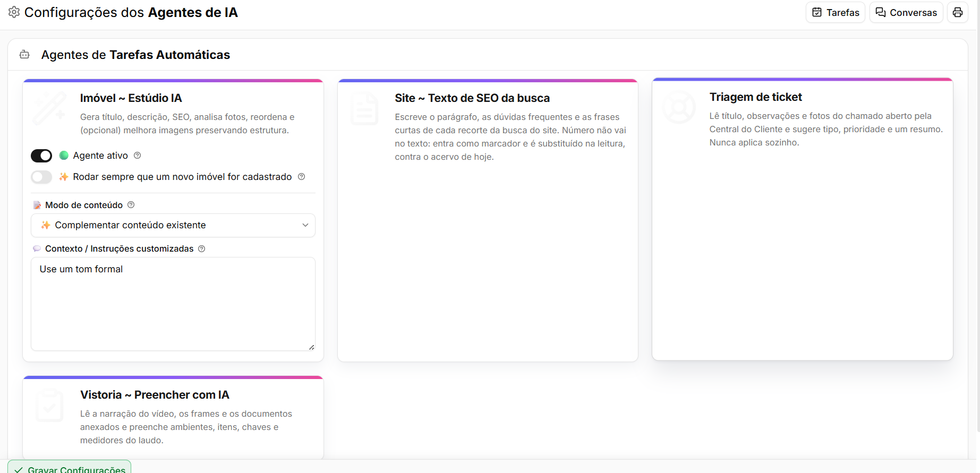Click the Agentes de Tarefas Automáticas heading
The image size is (980, 473).
[x=135, y=55]
